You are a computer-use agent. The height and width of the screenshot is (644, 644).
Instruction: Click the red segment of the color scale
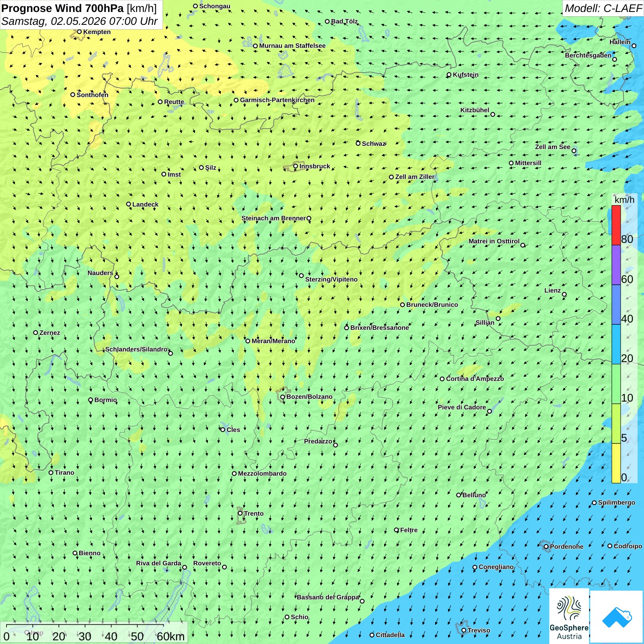(616, 225)
